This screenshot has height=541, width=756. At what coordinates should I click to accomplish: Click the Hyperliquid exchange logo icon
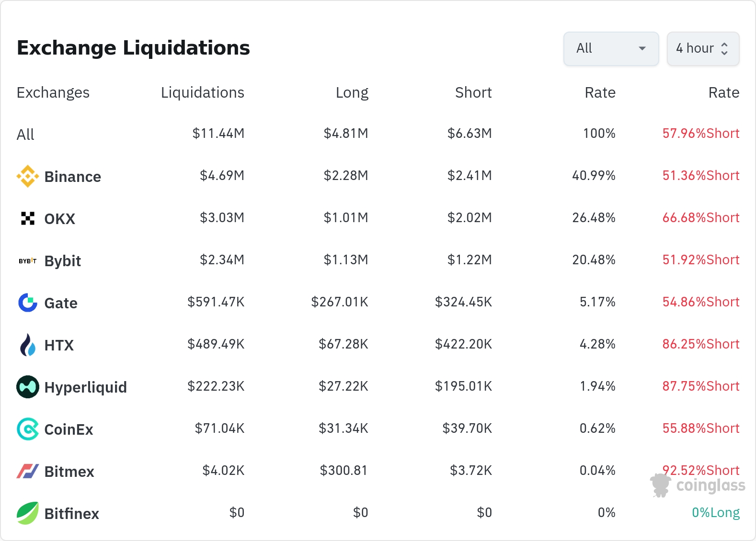pos(28,387)
